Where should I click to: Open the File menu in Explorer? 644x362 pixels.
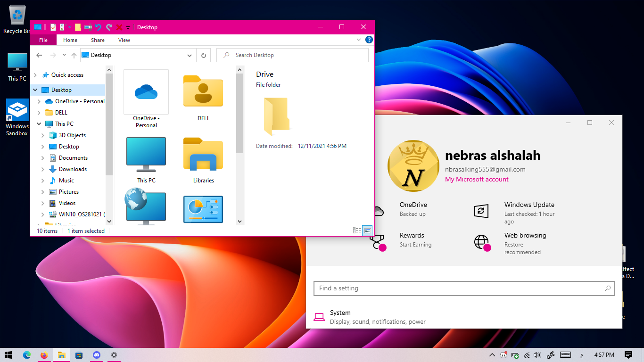coord(43,40)
